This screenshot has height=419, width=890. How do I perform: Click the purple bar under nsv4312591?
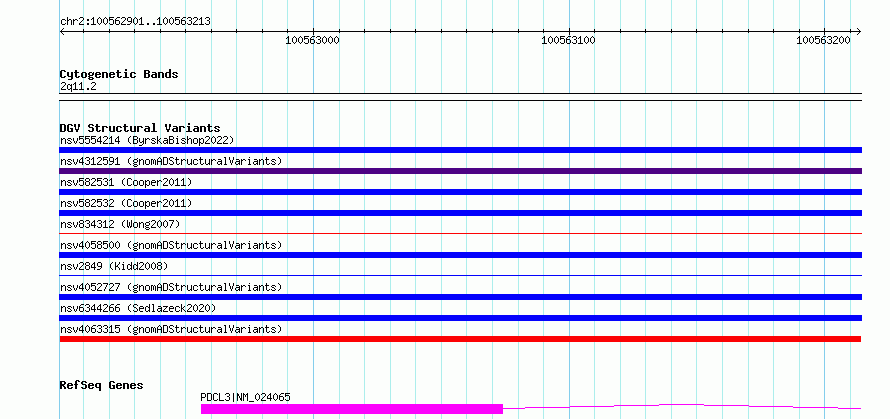[460, 171]
